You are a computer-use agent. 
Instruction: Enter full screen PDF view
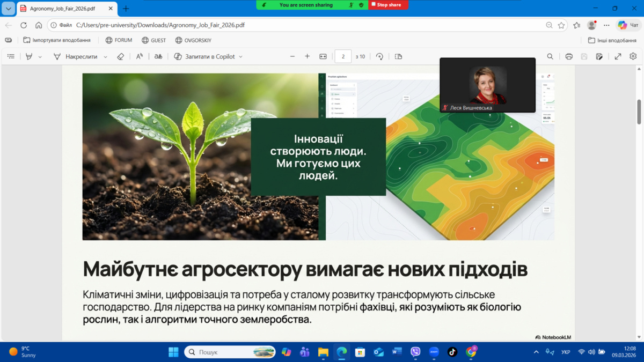coord(618,56)
